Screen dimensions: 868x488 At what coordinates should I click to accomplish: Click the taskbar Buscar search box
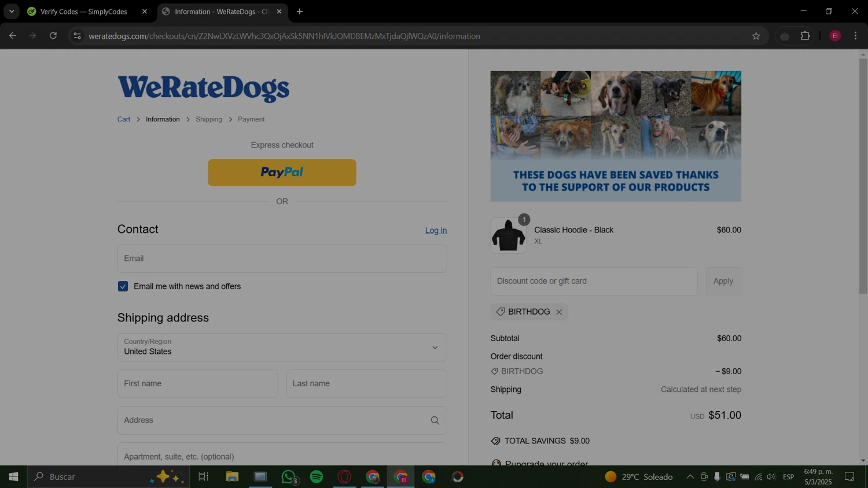[108, 477]
